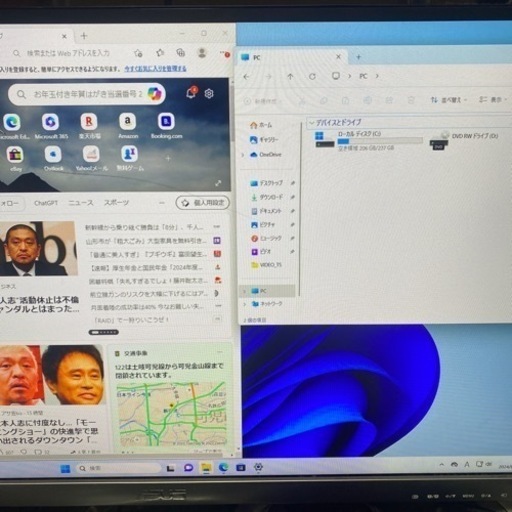Select the DVD RW ドライブ (D:)

[x=465, y=140]
